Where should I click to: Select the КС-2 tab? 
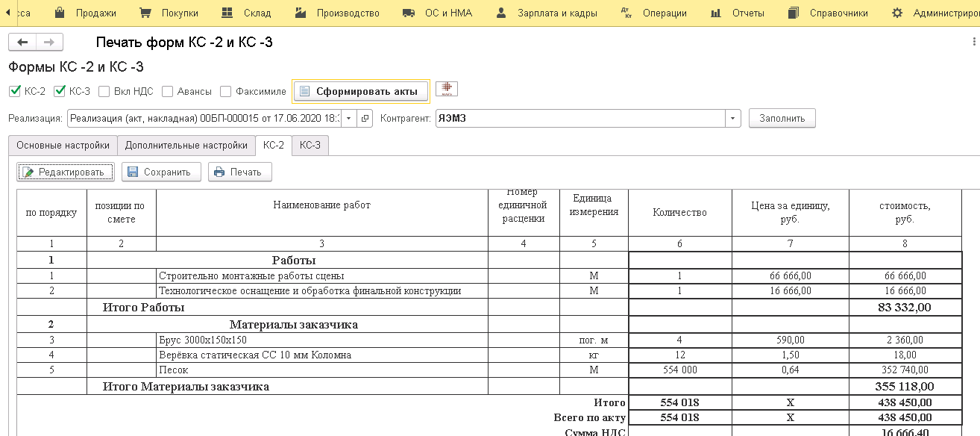274,146
